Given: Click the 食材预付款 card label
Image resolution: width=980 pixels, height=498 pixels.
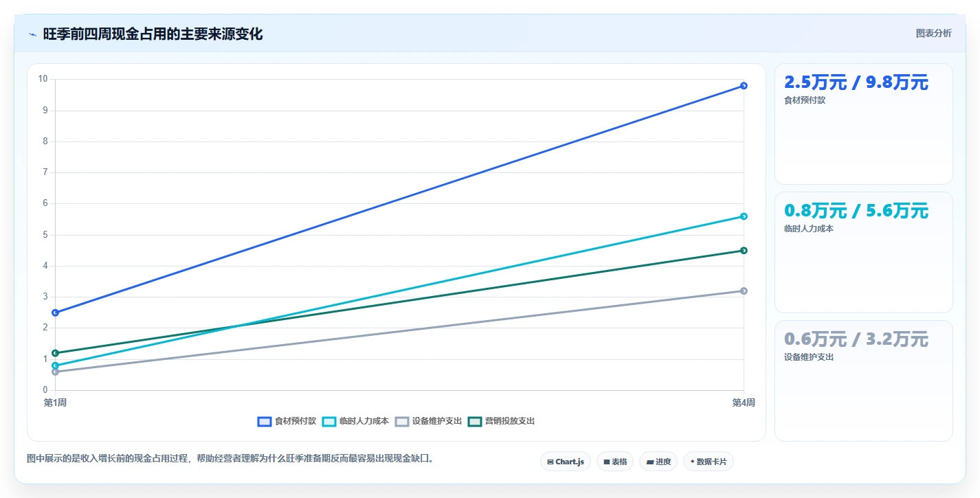Looking at the screenshot, I should pyautogui.click(x=805, y=100).
